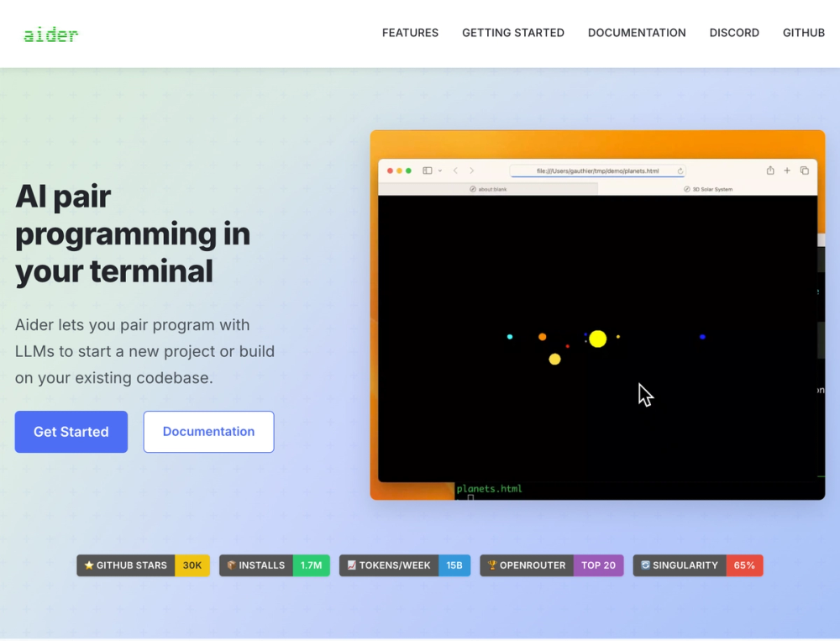Viewport: 840px width, 641px height.
Task: Click the planets.html text in terminal
Action: pyautogui.click(x=489, y=488)
